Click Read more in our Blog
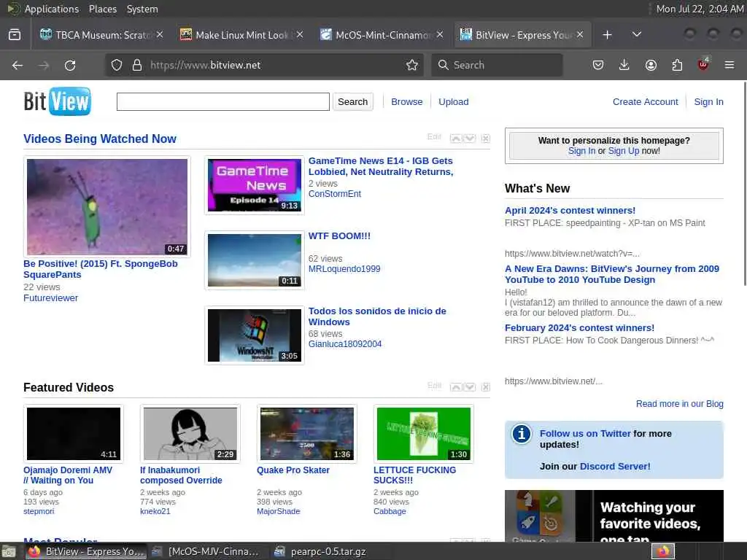This screenshot has width=747, height=560. [x=679, y=404]
